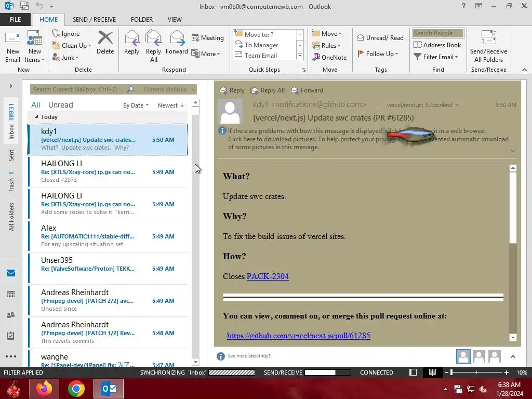Click zoom out minus button
The width and height of the screenshot is (532, 399).
pyautogui.click(x=447, y=373)
